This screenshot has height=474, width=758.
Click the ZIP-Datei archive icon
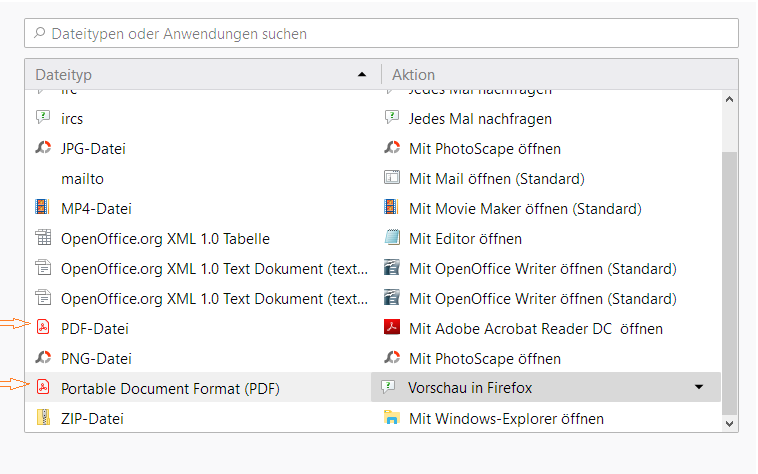(x=43, y=418)
